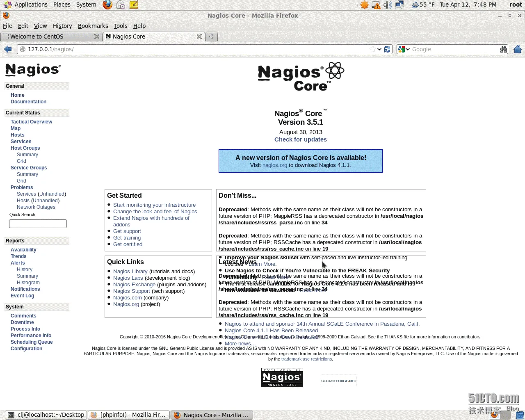Open the weather applet showing 55 °F
Viewport: 525px width, 420px height.
(423, 5)
